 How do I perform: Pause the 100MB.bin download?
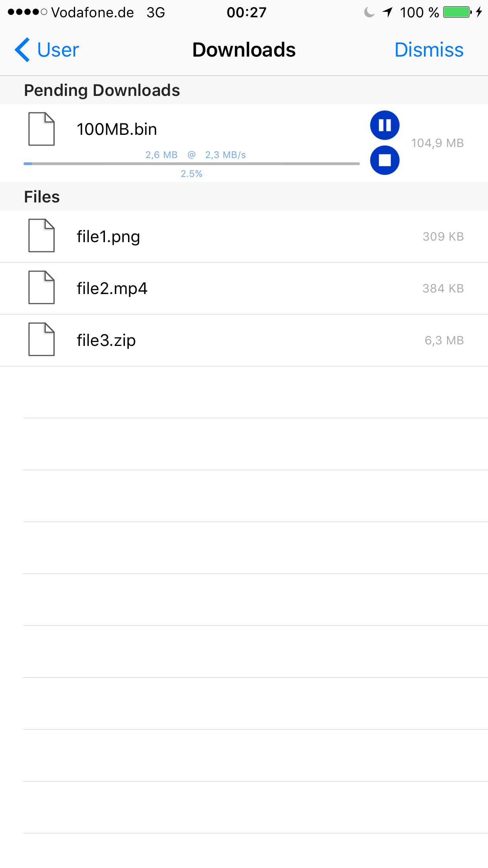(x=385, y=125)
